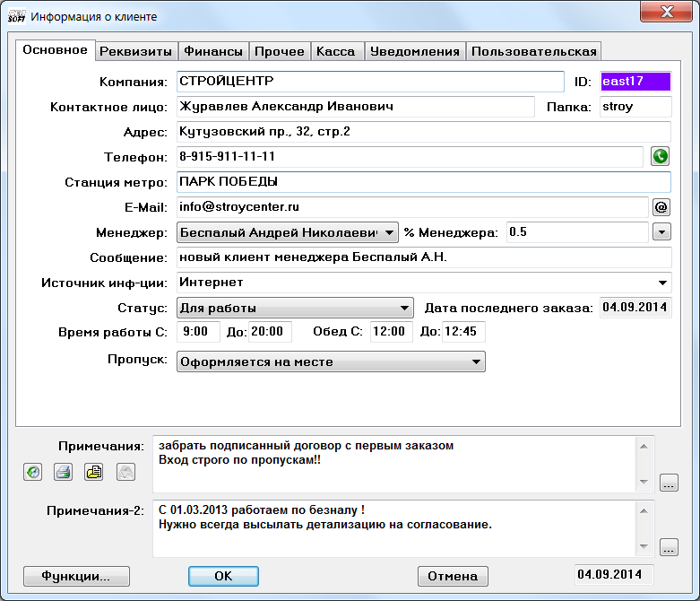The image size is (700, 601).
Task: Click the folder with document icon
Action: click(94, 472)
